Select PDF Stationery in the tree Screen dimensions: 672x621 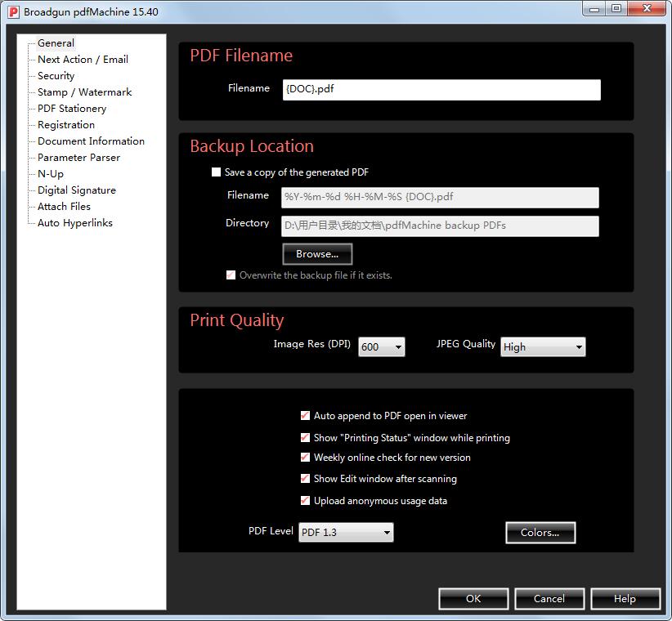click(x=72, y=109)
